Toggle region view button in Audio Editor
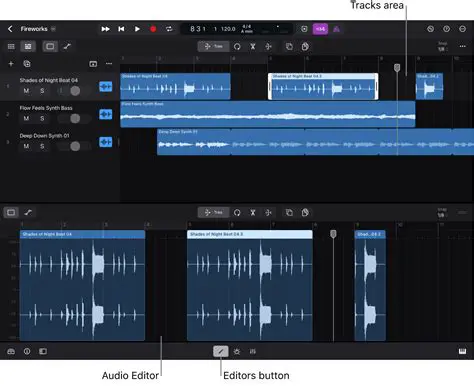Screen dimensions: 474x386 coord(11,212)
